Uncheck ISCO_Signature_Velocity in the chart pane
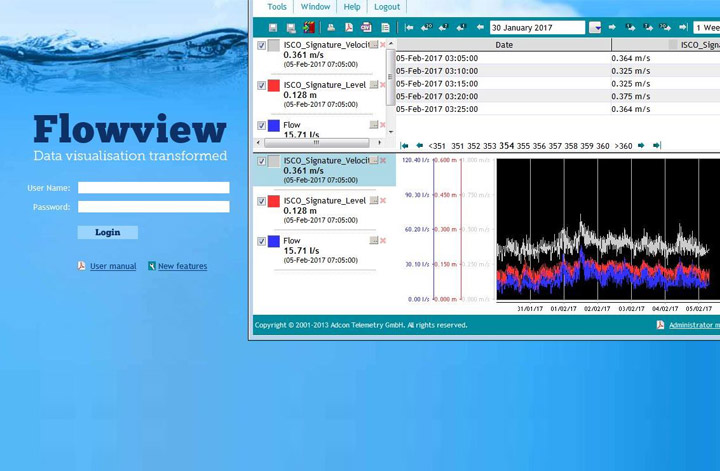 261,161
